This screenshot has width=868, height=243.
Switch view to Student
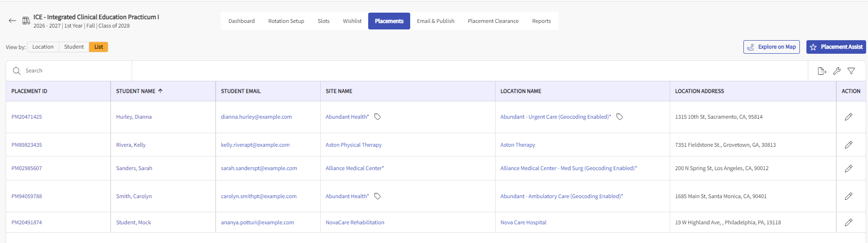(74, 47)
